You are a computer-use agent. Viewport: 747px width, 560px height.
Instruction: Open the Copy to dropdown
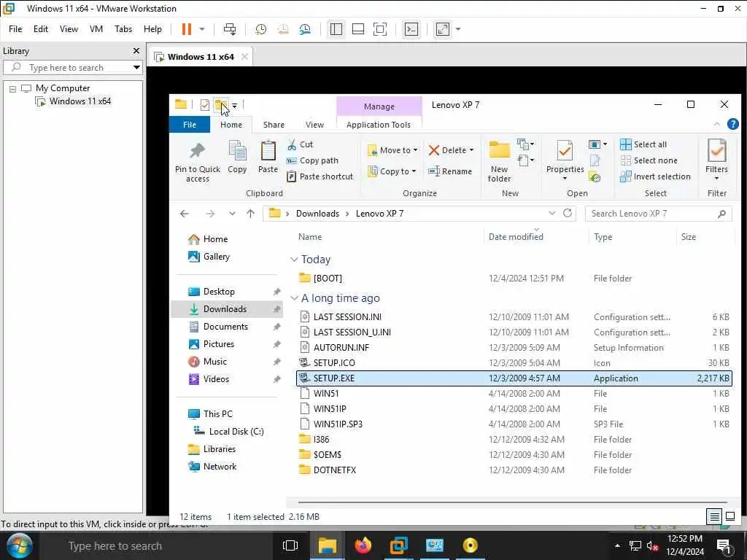(392, 171)
